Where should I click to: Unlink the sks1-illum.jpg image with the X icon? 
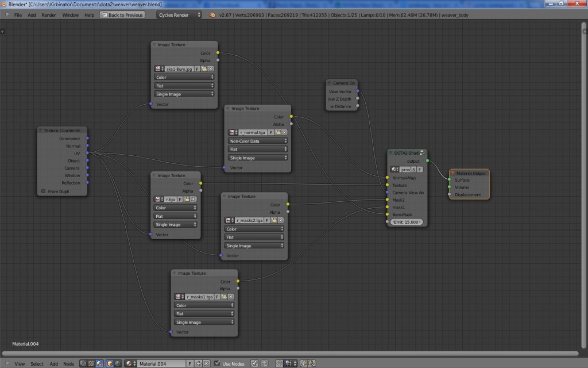click(210, 68)
